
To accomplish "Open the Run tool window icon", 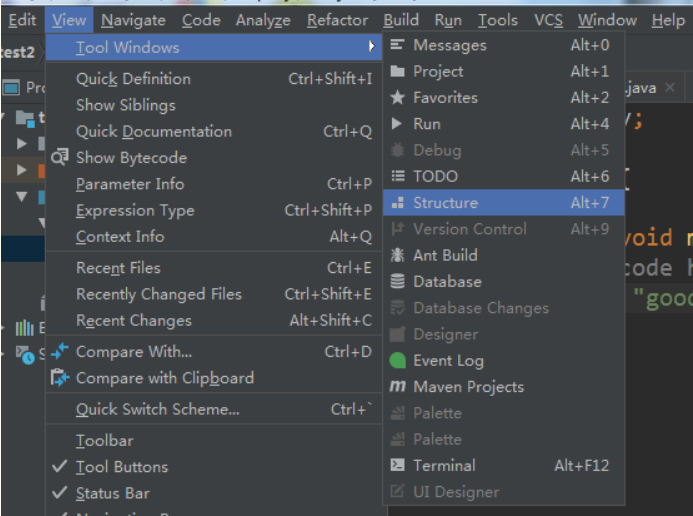I will tap(397, 124).
